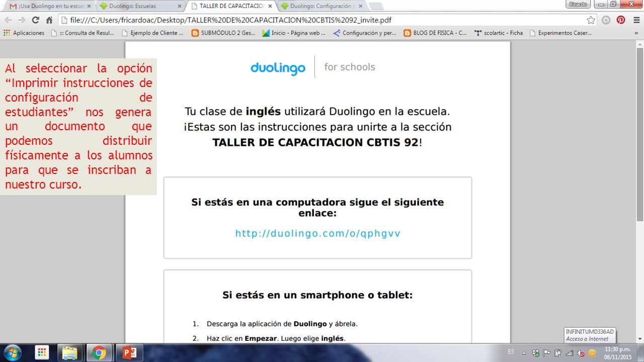Show hidden tray icons with the up arrow
Viewport: 644px width, 362px height.
point(524,353)
